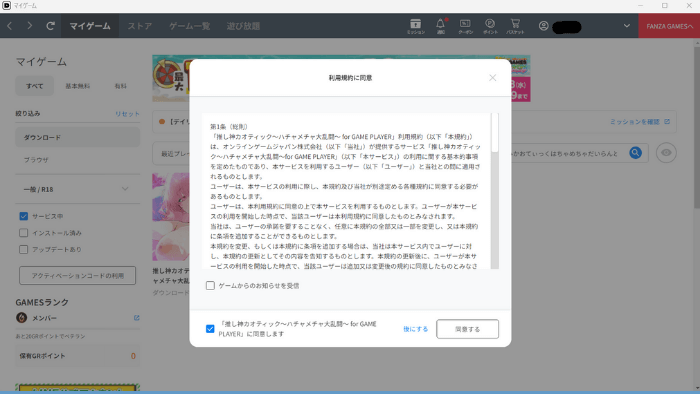Uncheck the サービス中 checkbox
Screen dimensions: 700x394
tap(24, 216)
